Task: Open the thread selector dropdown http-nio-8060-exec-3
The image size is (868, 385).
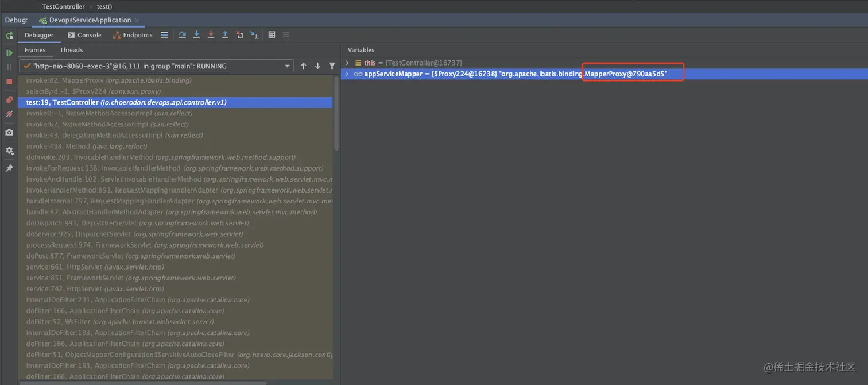Action: click(156, 66)
